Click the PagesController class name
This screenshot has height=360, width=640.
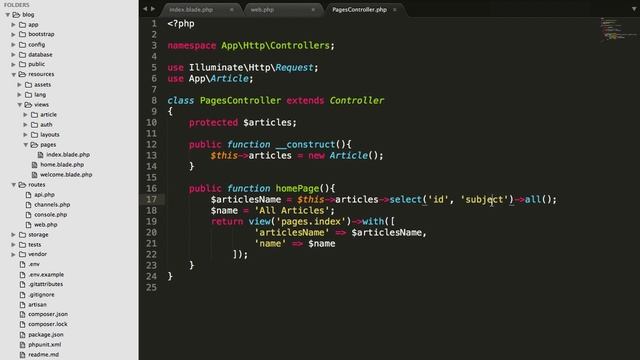click(240, 100)
